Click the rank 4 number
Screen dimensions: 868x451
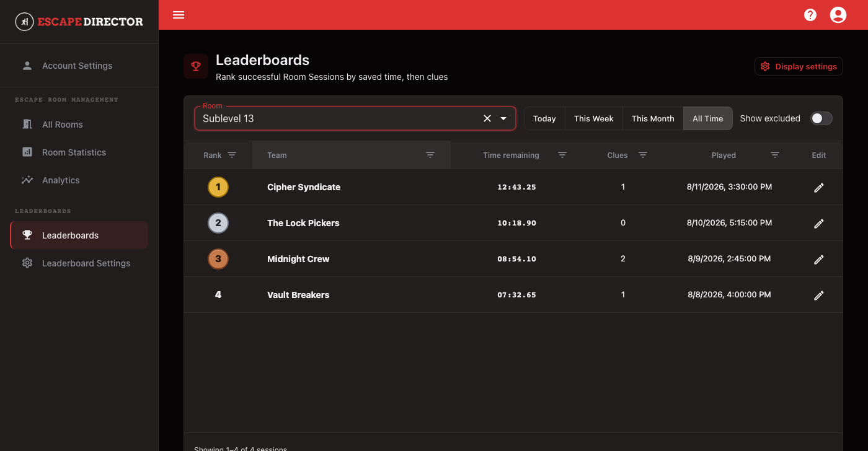click(218, 295)
